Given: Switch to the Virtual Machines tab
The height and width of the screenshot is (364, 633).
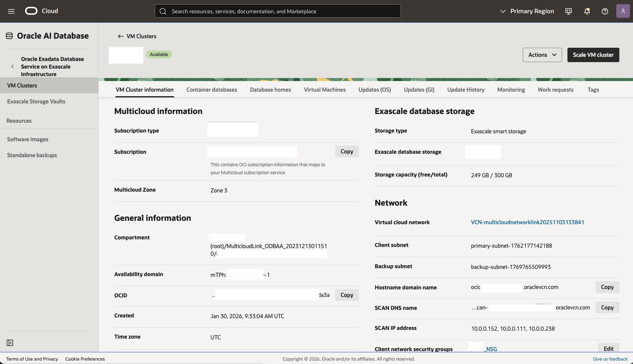Looking at the screenshot, I should coord(324,89).
